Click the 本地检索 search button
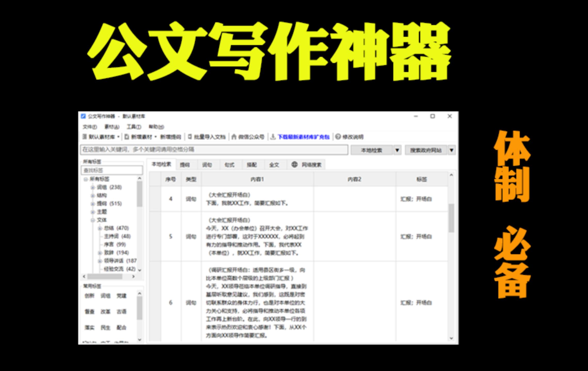588x371 pixels. click(x=372, y=150)
